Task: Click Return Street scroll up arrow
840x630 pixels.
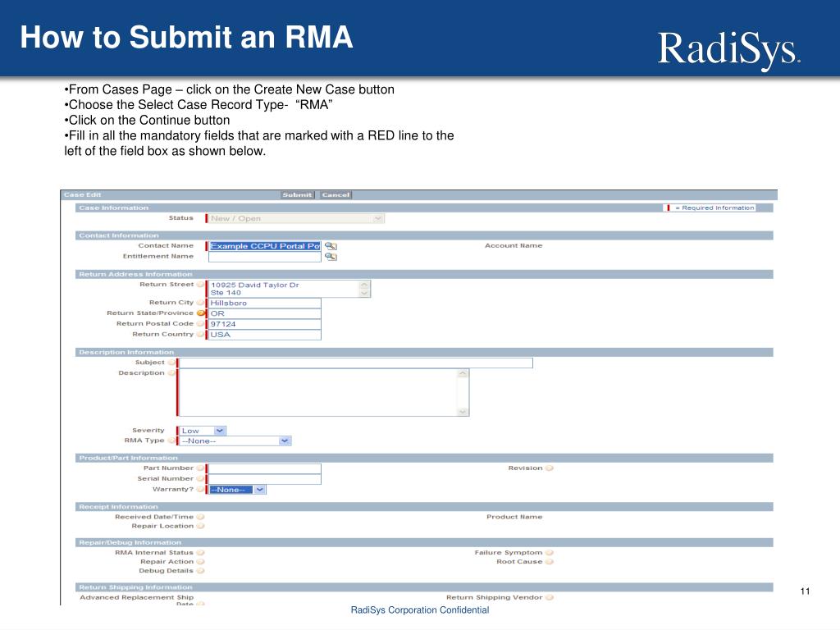Action: pos(365,285)
